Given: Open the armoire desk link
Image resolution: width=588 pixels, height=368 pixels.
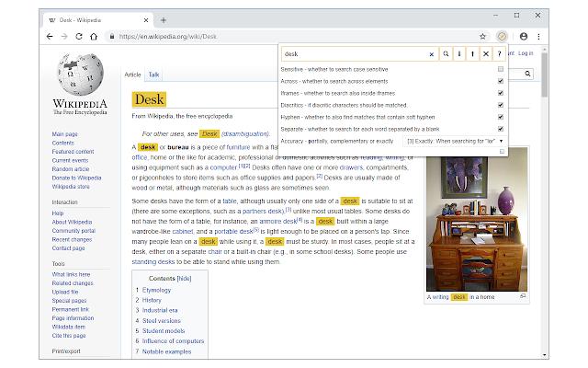Looking at the screenshot, I should (x=278, y=222).
